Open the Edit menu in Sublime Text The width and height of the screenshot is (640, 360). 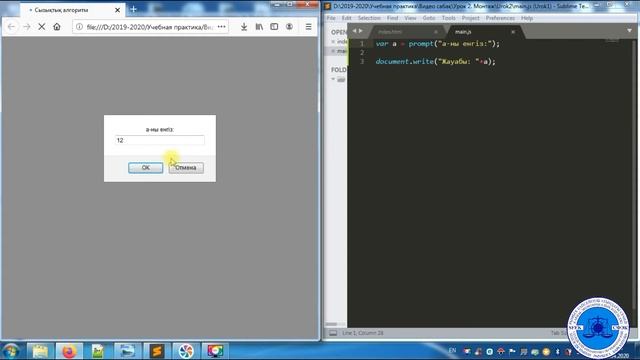(x=347, y=18)
